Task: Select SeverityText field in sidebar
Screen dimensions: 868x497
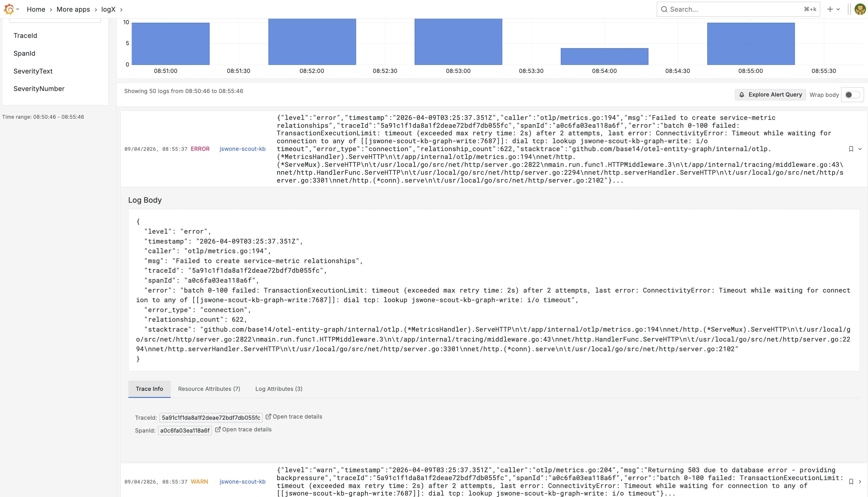Action: (x=33, y=71)
